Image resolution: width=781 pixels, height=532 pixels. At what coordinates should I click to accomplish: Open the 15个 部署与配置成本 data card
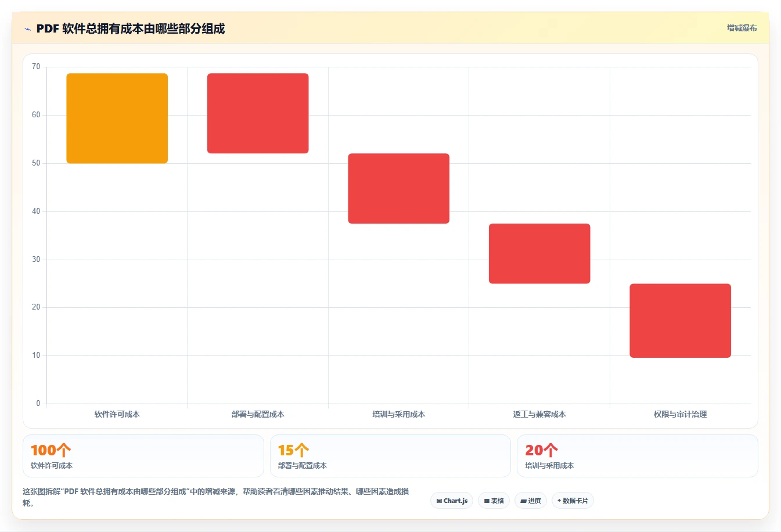click(390, 456)
